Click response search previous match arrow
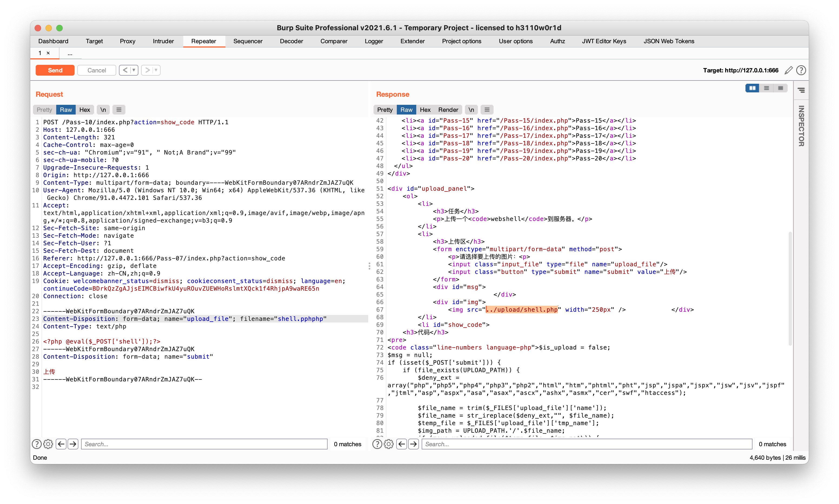The width and height of the screenshot is (839, 504). (402, 444)
